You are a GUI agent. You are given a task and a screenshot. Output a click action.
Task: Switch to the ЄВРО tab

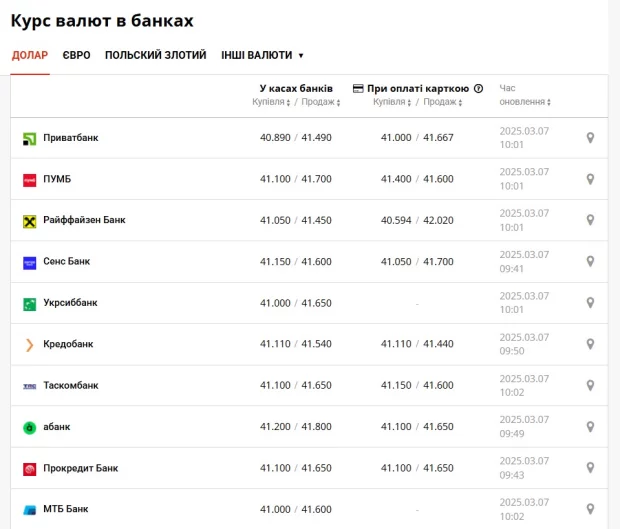pos(76,56)
